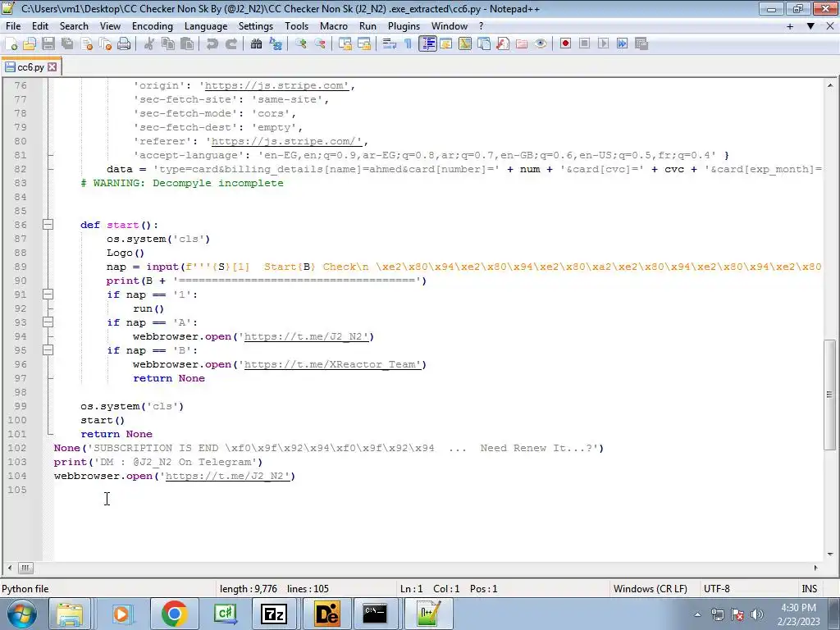The height and width of the screenshot is (630, 840).
Task: Toggle synchronized vertical scrolling
Action: 345,44
